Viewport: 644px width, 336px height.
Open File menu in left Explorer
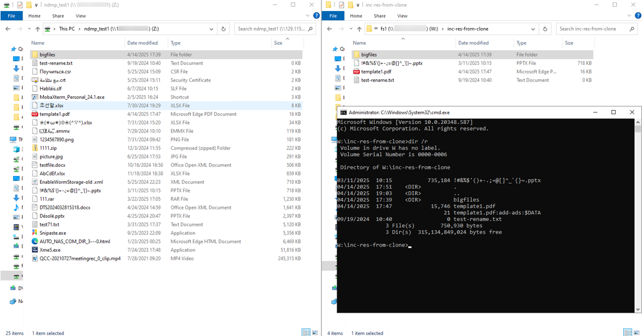pos(12,16)
